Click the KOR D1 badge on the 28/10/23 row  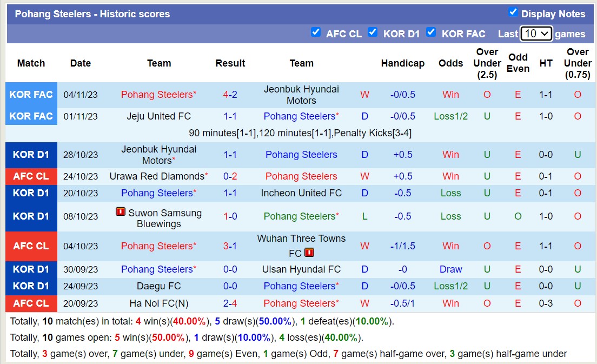[31, 154]
